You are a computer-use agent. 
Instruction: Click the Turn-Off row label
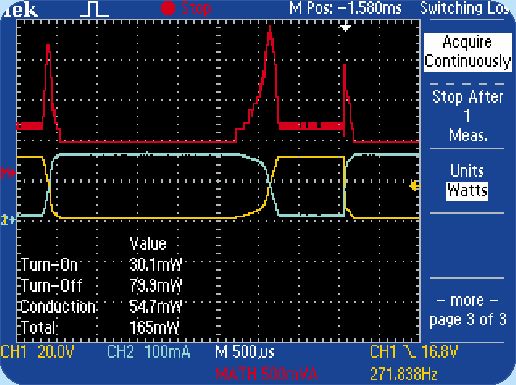pos(51,286)
